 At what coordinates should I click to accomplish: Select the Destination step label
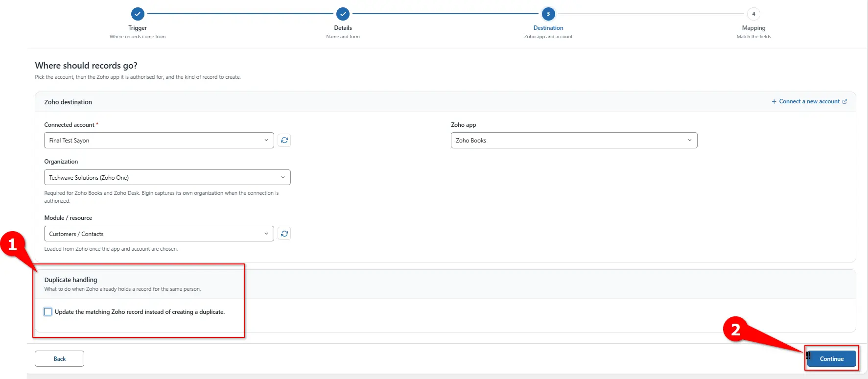[548, 28]
